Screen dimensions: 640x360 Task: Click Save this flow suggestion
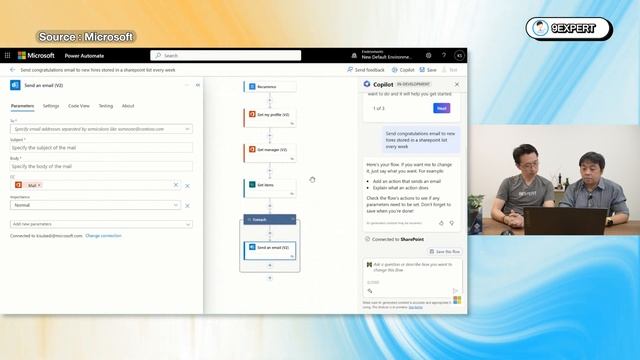(444, 251)
